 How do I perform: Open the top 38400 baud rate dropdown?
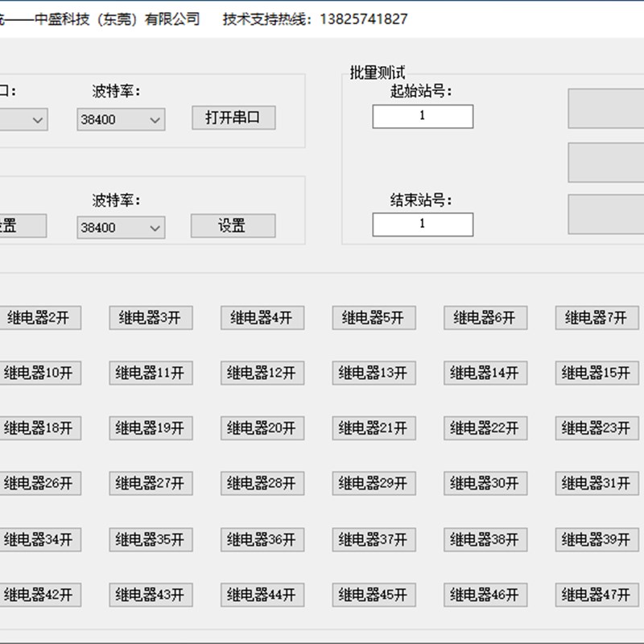(x=119, y=118)
